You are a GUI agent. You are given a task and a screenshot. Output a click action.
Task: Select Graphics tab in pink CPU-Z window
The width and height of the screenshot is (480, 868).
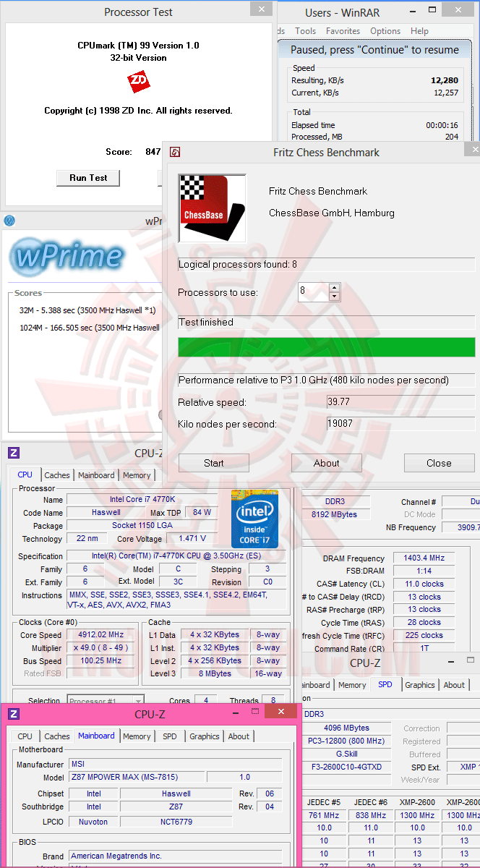point(205,736)
